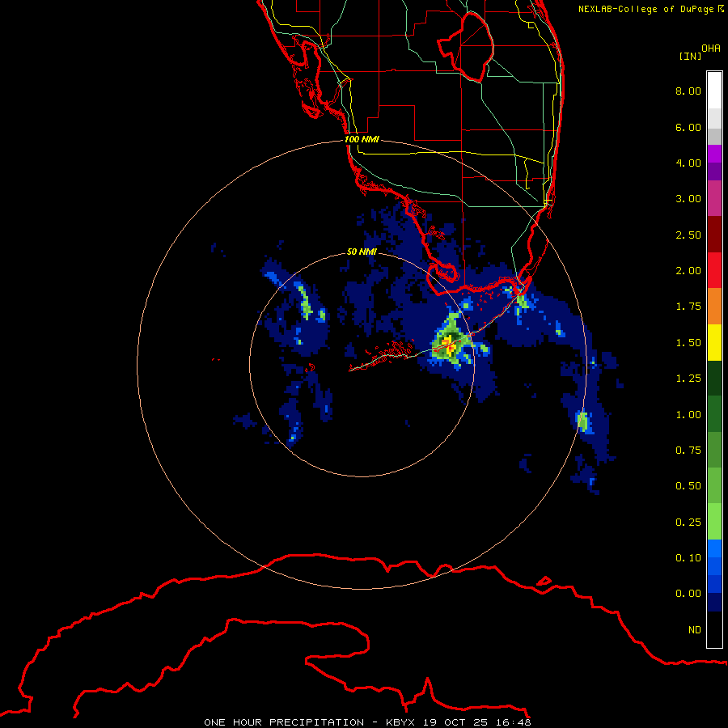Screen dimensions: 728x728
Task: Select the ND legend label
Action: pyautogui.click(x=695, y=630)
